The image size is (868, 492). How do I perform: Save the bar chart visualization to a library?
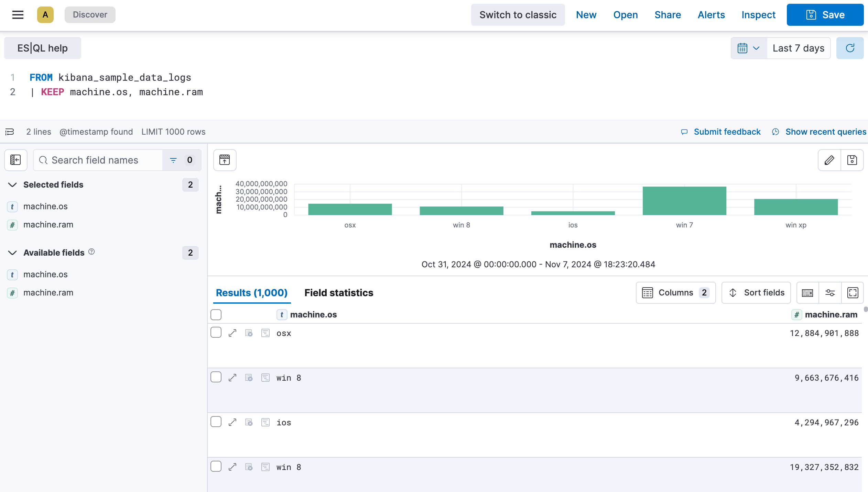[853, 160]
